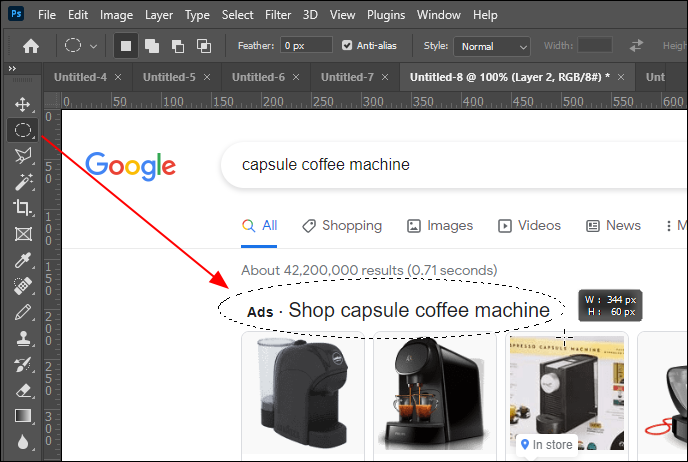Click the capsule coffee machine search box
688x462 pixels.
tap(454, 165)
